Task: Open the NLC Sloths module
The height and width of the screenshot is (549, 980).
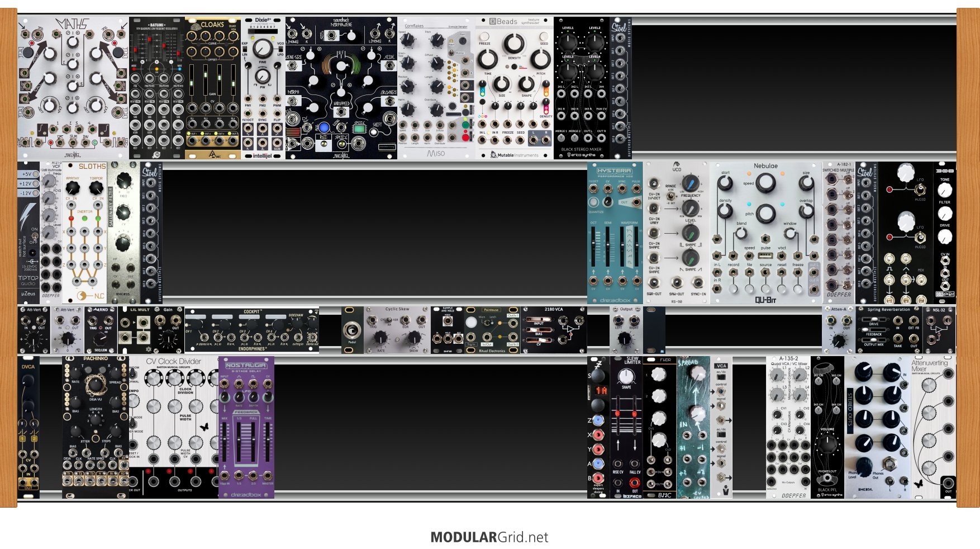Action: pyautogui.click(x=84, y=233)
